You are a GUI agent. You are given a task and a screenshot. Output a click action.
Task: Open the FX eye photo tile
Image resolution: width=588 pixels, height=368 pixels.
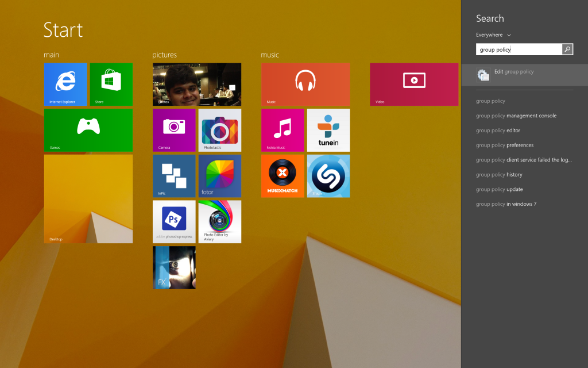(x=174, y=267)
